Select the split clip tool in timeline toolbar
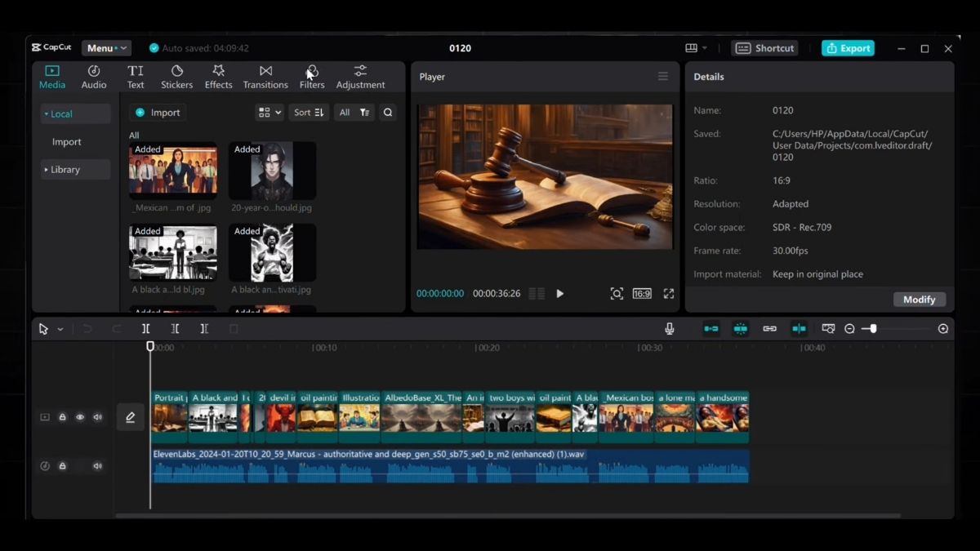Viewport: 980px width, 551px height. click(146, 328)
